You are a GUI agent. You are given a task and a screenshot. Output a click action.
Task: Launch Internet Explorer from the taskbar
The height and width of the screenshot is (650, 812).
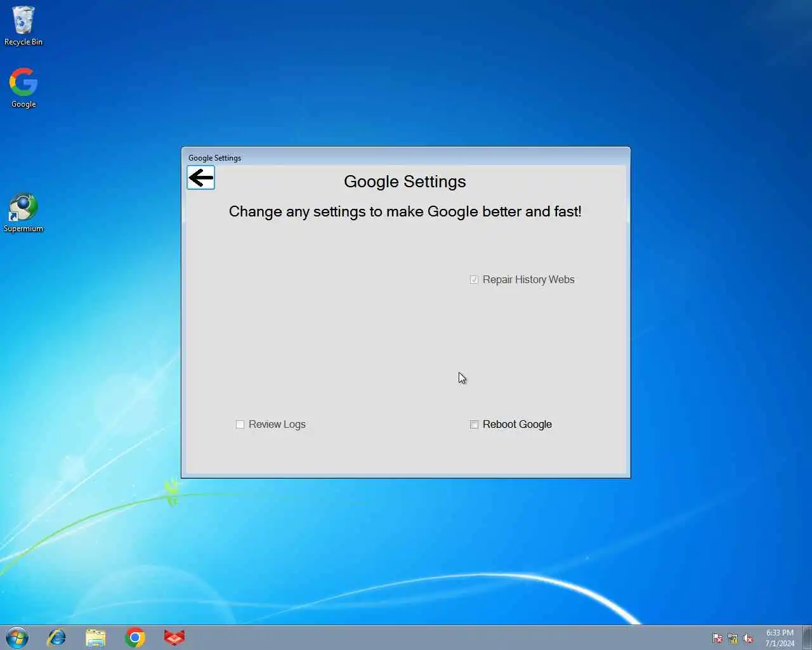57,637
